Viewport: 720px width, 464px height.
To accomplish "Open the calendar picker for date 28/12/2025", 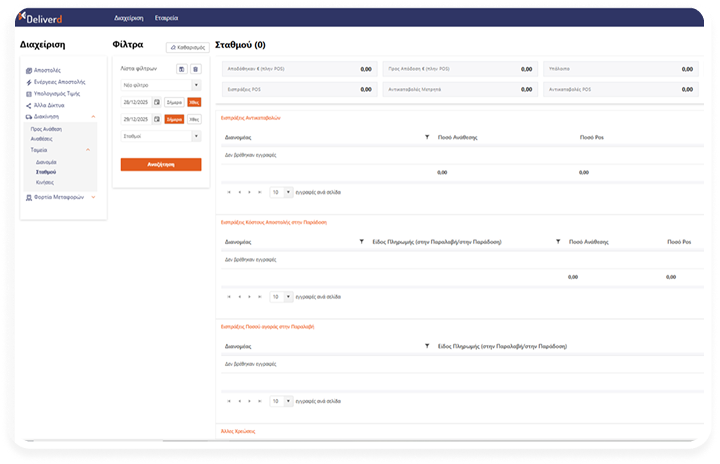I will [157, 102].
